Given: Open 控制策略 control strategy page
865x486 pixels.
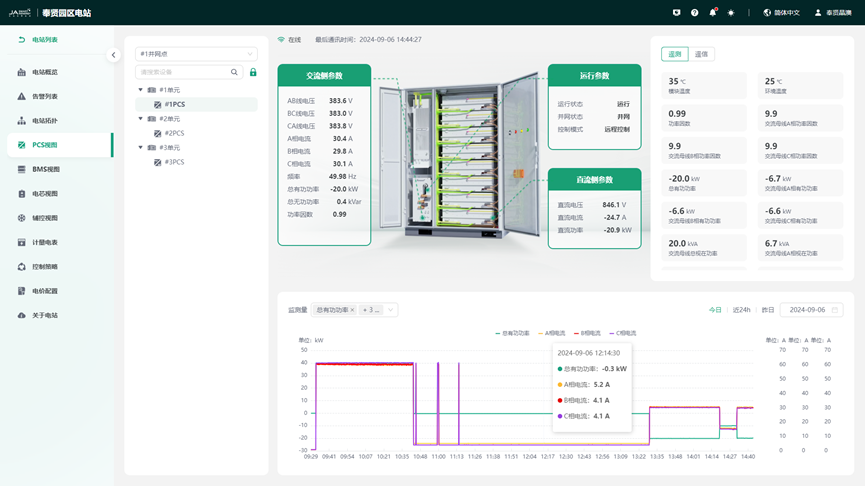Looking at the screenshot, I should [x=44, y=267].
